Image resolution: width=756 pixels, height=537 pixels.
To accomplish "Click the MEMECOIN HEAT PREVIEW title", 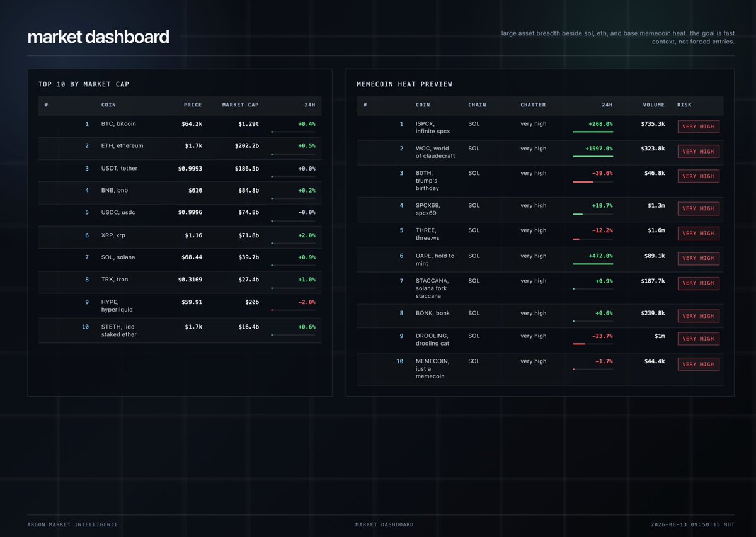I will pyautogui.click(x=404, y=84).
